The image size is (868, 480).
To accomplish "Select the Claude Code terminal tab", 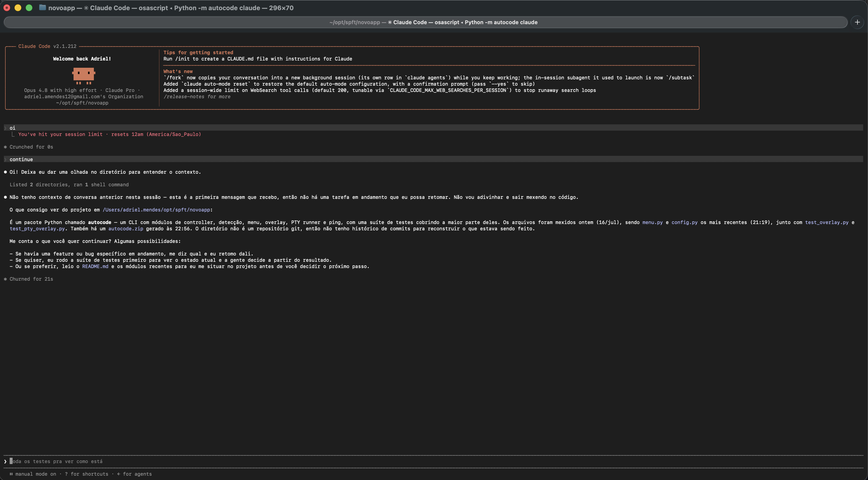I will coord(426,22).
